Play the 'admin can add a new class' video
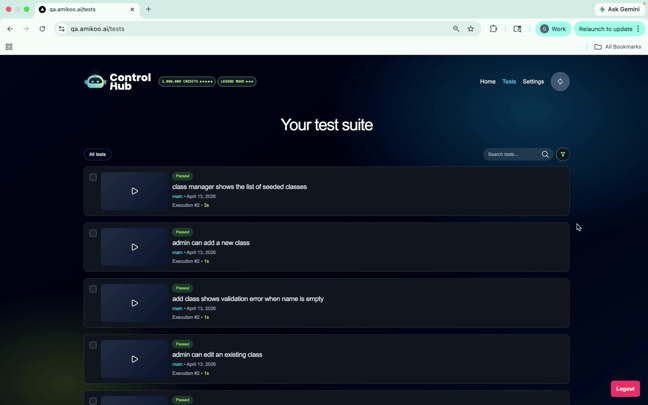Image resolution: width=648 pixels, height=405 pixels. point(134,247)
